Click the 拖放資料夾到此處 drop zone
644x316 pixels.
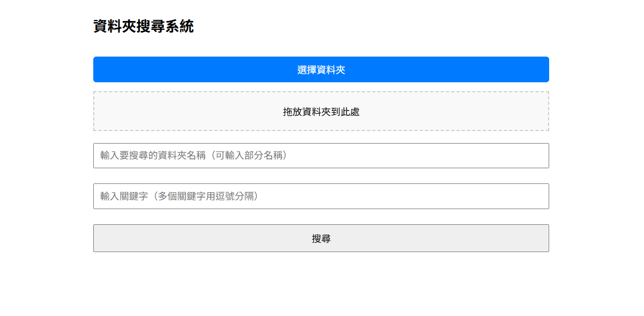pos(321,112)
